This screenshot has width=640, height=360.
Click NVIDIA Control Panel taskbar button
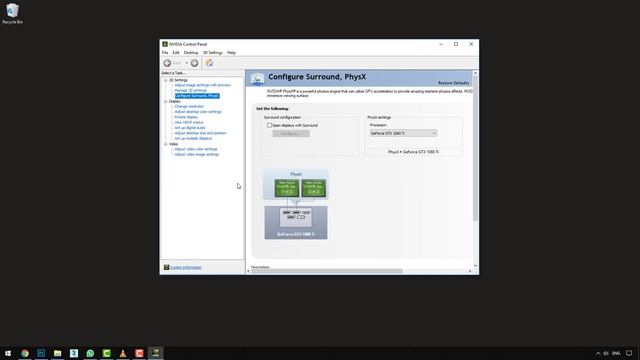(x=156, y=353)
